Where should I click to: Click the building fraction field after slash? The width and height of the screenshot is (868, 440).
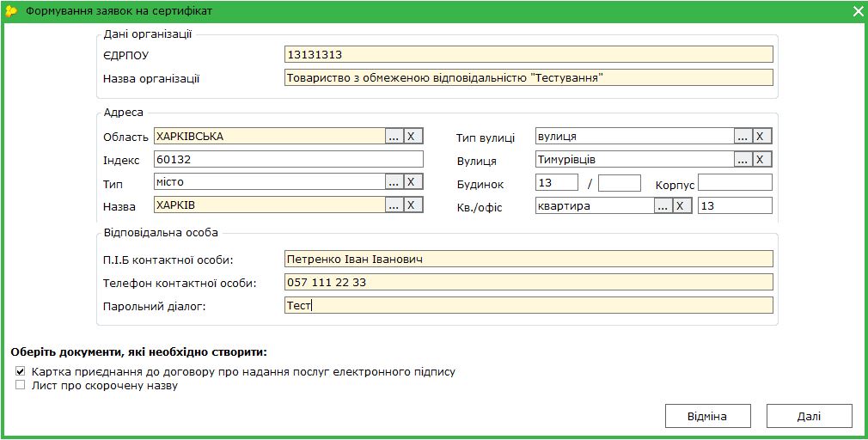coord(620,183)
